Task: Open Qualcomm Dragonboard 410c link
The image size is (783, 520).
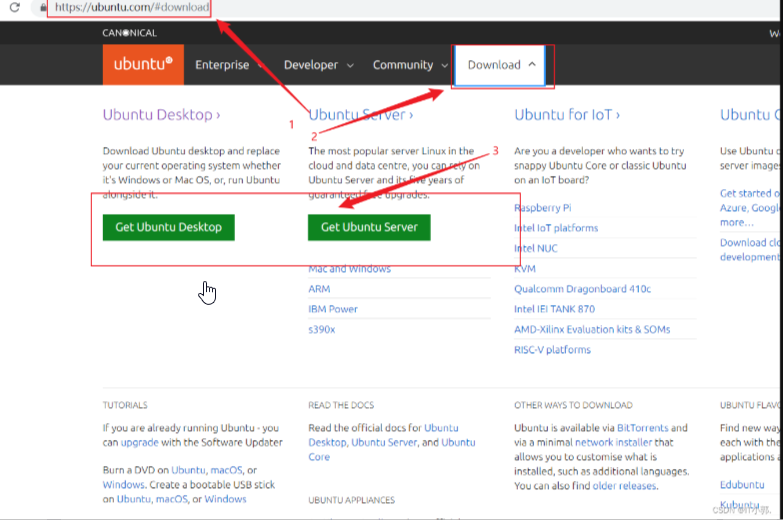Action: 582,289
